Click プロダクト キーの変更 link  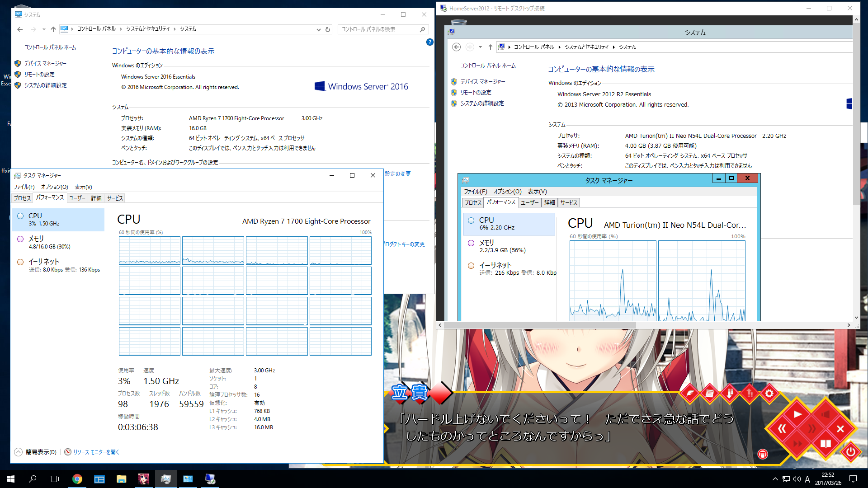tap(404, 244)
